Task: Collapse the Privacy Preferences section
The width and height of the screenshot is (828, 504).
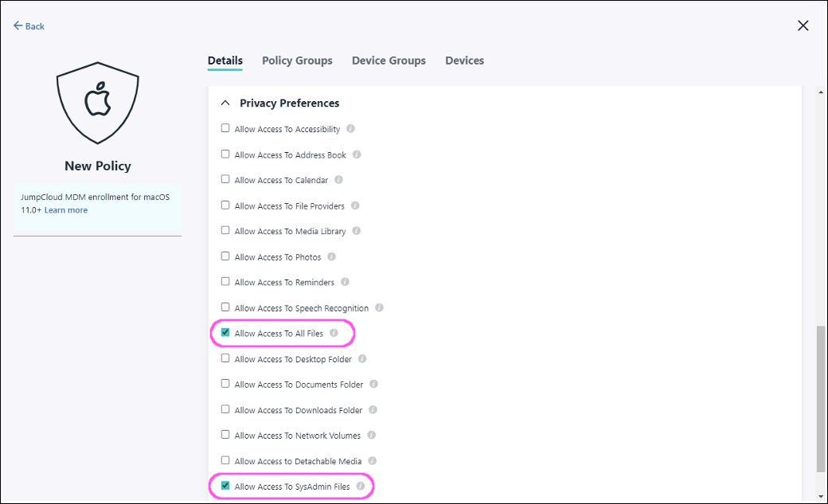Action: (x=225, y=104)
